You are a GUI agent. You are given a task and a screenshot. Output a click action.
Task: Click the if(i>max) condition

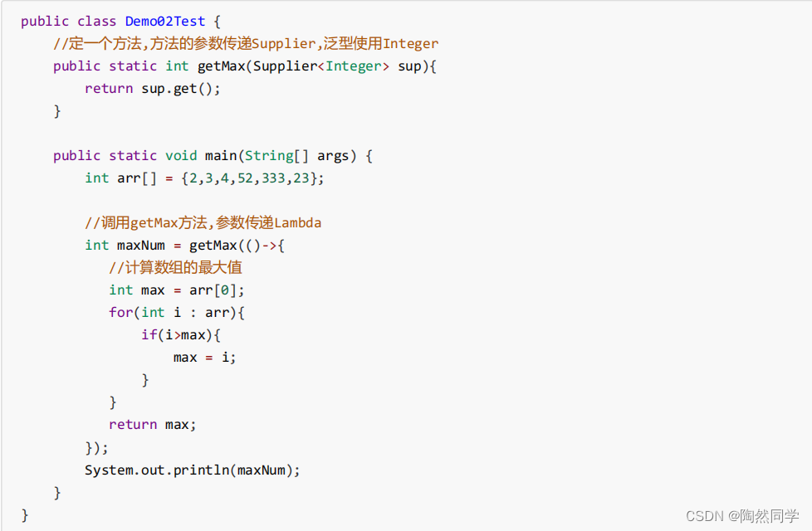(181, 335)
